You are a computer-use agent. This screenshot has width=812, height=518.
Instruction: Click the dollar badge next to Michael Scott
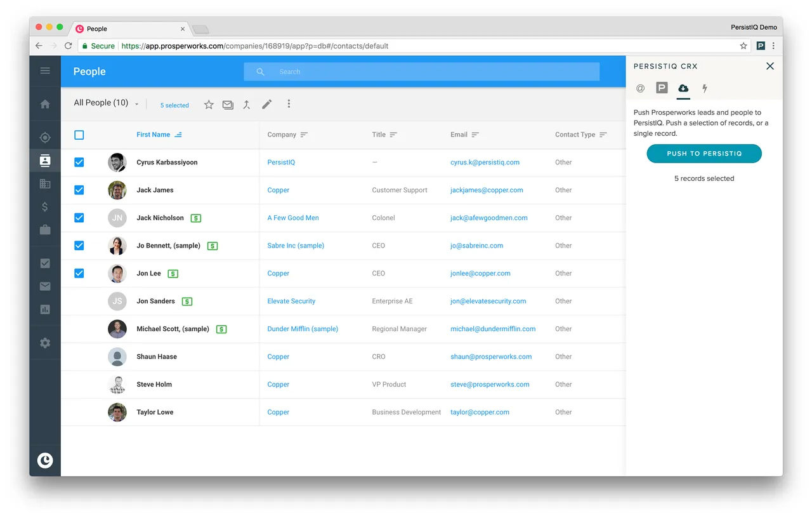(x=221, y=329)
